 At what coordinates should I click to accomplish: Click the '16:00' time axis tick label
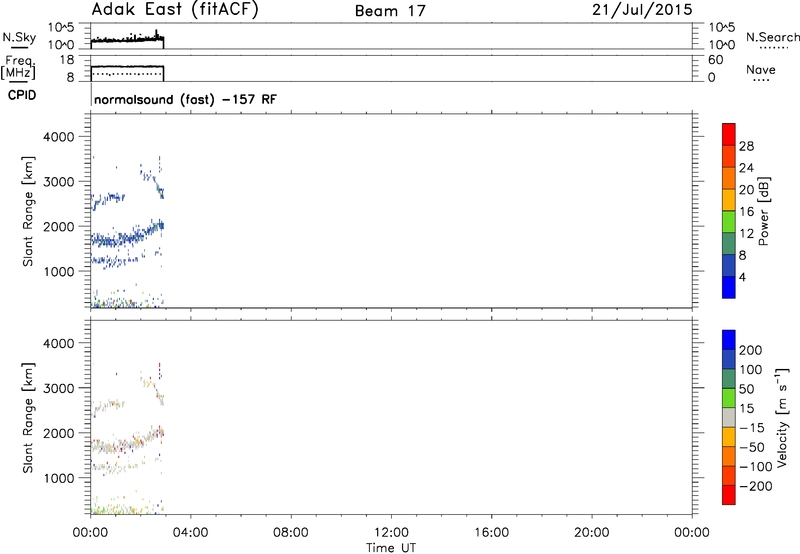491,533
